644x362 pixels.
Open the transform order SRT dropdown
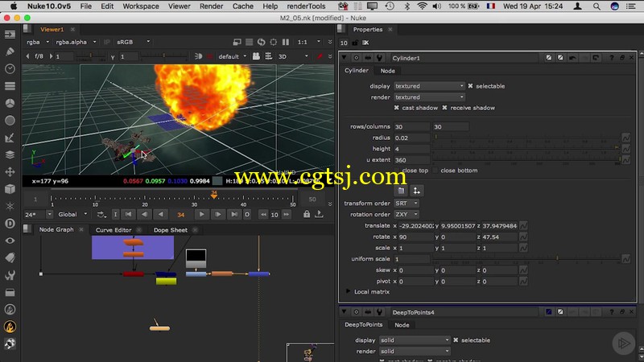point(406,204)
